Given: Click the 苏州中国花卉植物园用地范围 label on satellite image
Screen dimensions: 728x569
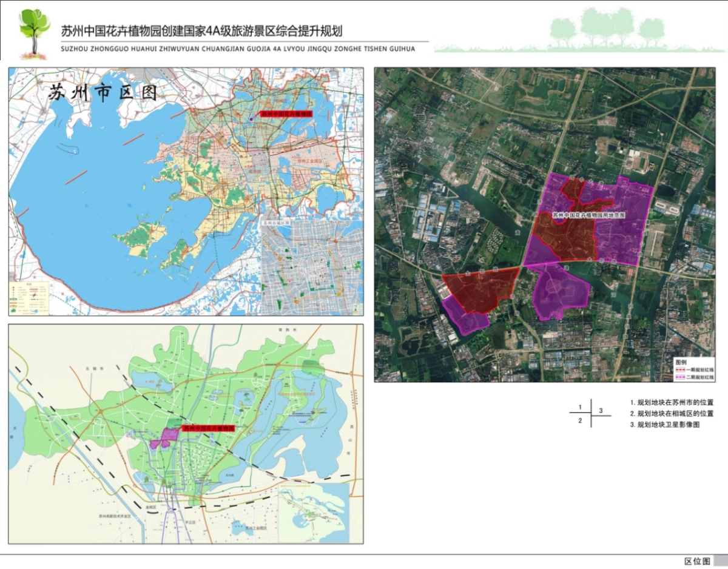Looking at the screenshot, I should tap(588, 215).
